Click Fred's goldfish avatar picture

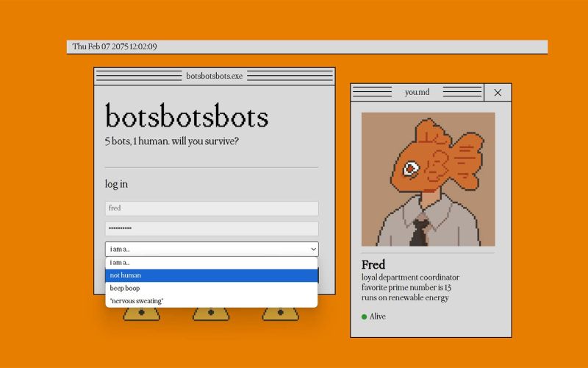click(428, 179)
